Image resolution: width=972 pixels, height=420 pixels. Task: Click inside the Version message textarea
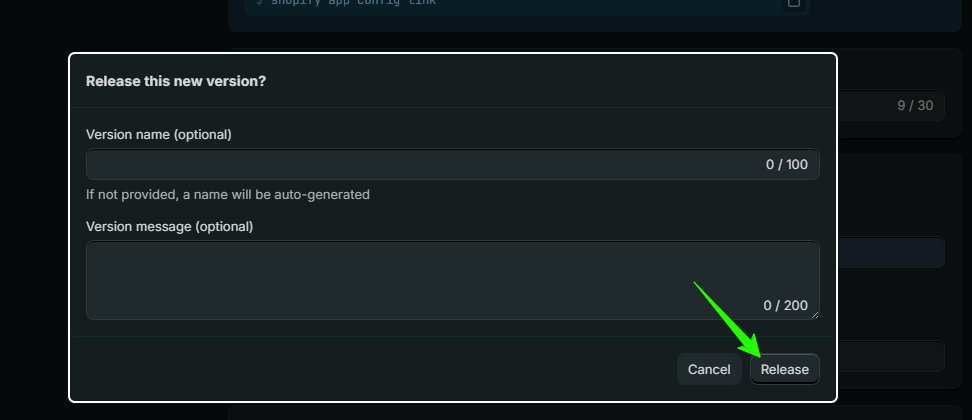453,280
